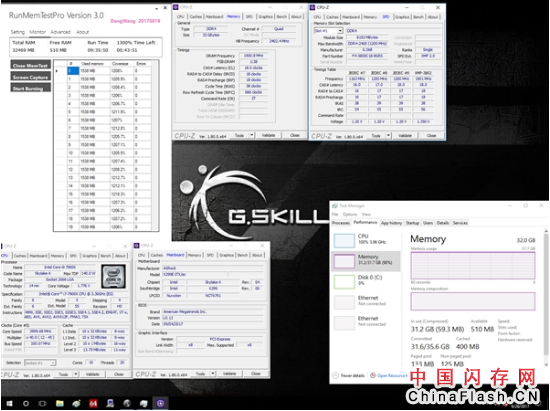The image size is (550, 411).
Task: Click the CPU-Z SPD window title icon
Action: (x=312, y=7)
